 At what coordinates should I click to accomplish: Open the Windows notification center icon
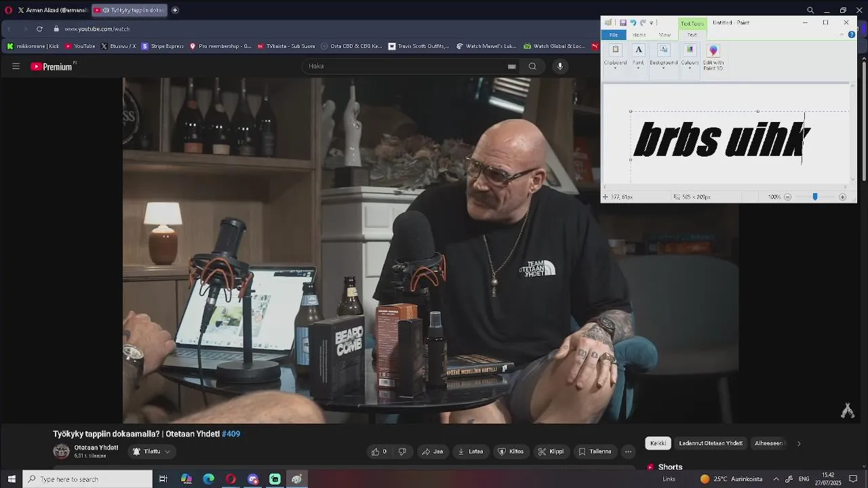tap(853, 479)
